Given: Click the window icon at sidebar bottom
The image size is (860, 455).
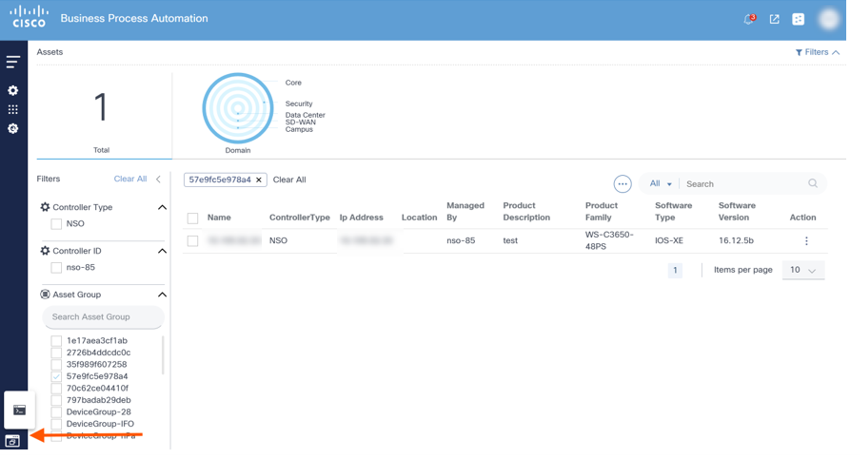Looking at the screenshot, I should pyautogui.click(x=13, y=441).
